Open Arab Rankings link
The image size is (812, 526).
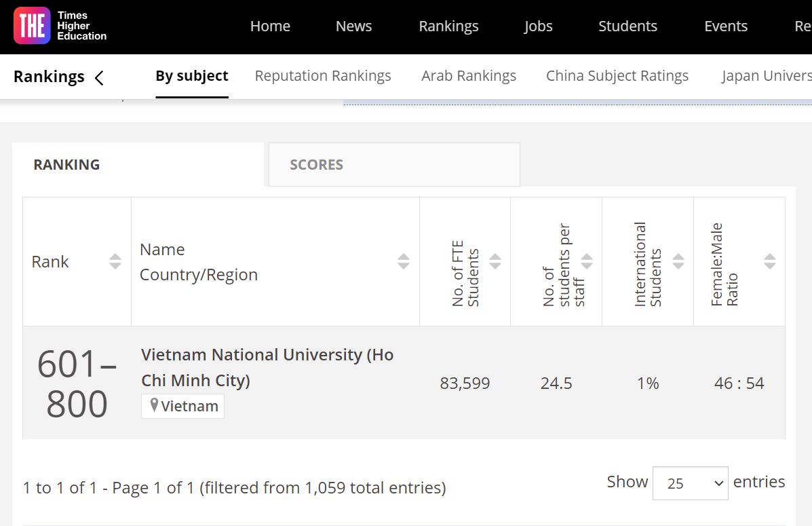pos(469,76)
